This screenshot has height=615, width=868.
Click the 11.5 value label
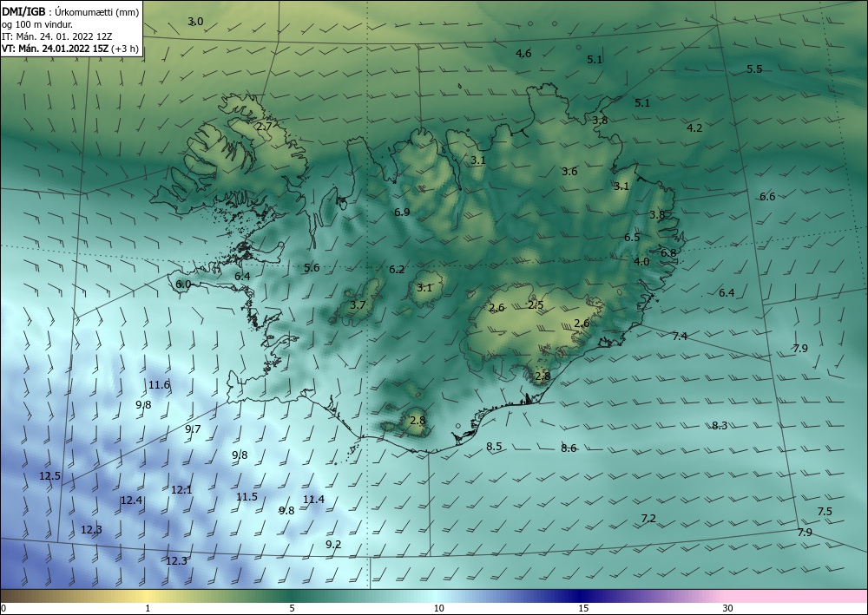247,497
